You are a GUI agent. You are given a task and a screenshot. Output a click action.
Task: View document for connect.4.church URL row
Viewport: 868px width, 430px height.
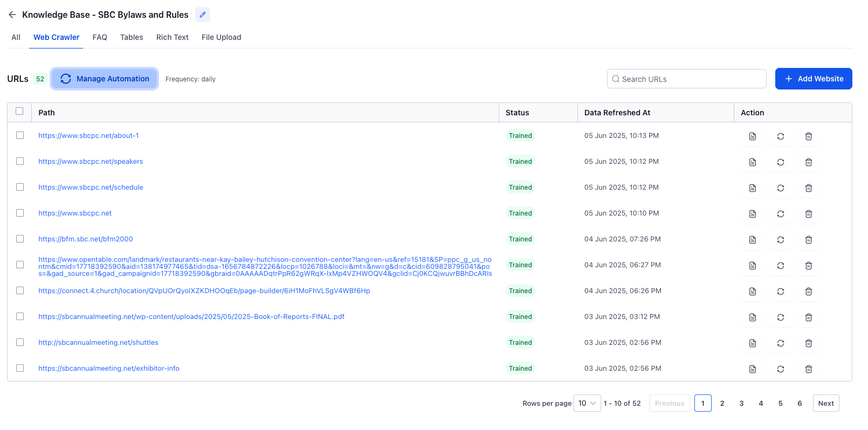pyautogui.click(x=753, y=292)
